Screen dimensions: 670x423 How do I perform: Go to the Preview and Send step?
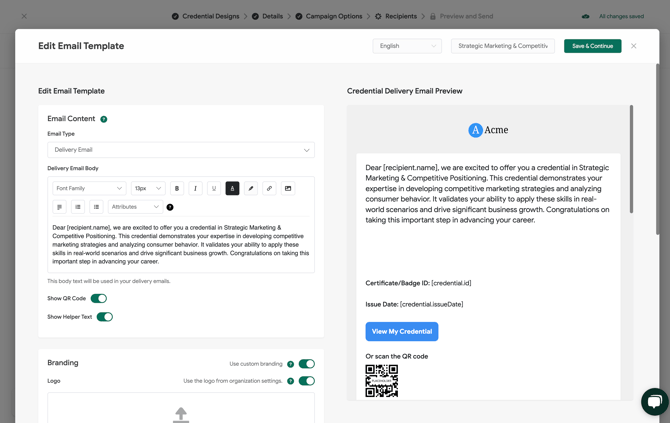pos(461,16)
